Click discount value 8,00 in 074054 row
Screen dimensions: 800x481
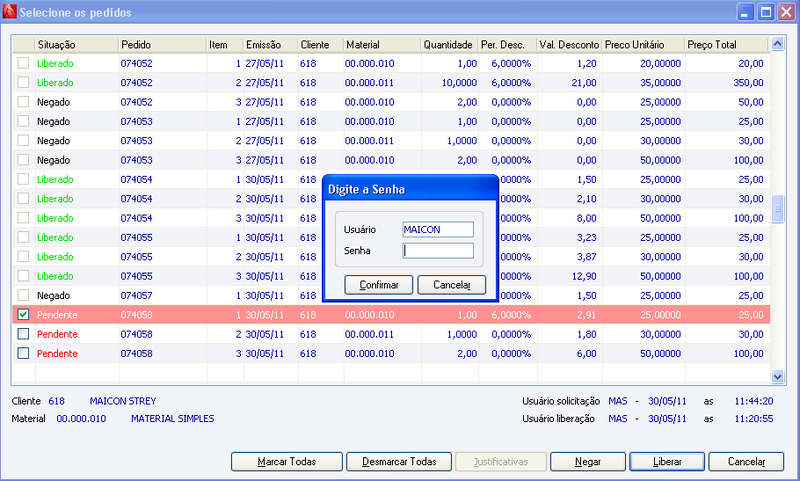tap(587, 218)
